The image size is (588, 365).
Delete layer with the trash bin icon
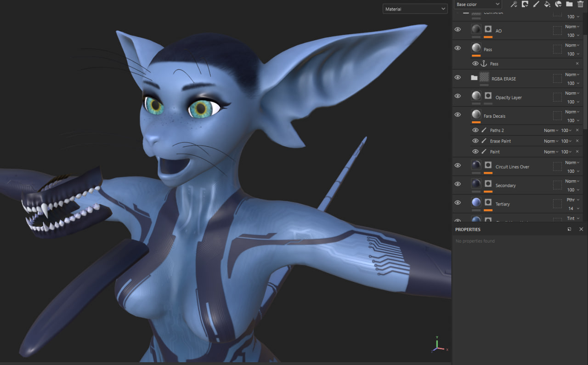point(580,4)
